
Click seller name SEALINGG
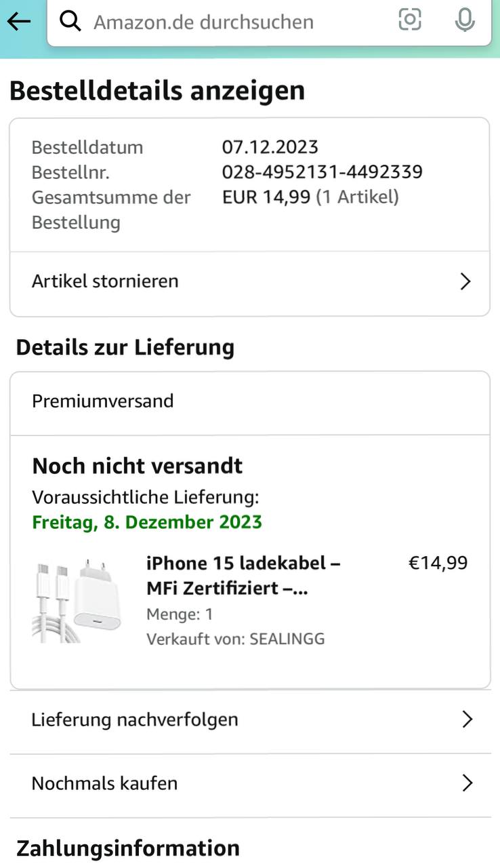[287, 639]
